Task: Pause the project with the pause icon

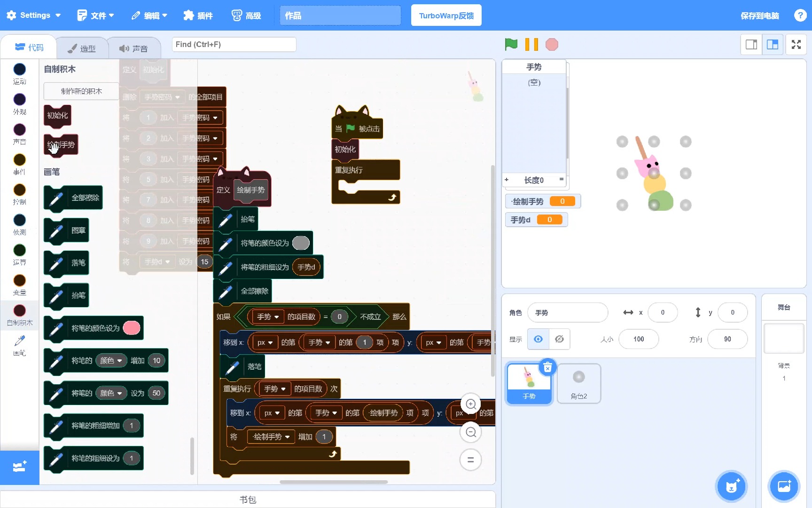Action: tap(531, 44)
